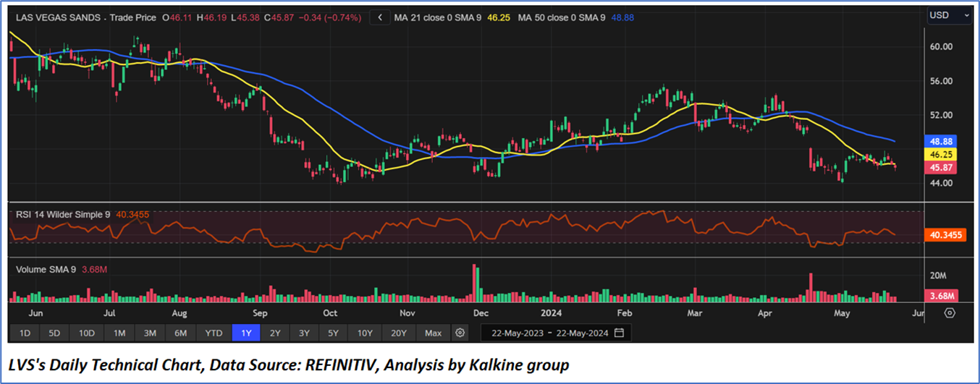Click the Jul label on time axis
This screenshot has height=384, width=980.
109,313
